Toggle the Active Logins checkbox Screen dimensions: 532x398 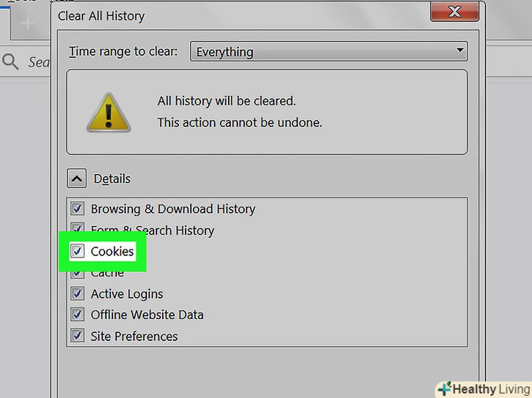tap(77, 293)
